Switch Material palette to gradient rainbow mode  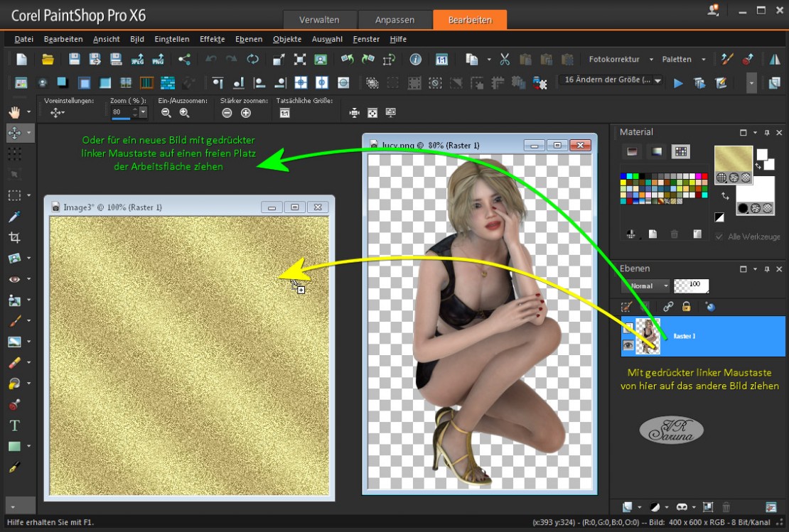coord(657,151)
